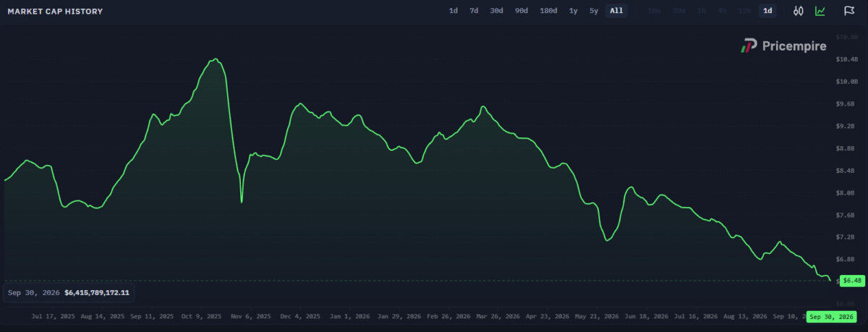Select the 7d time range

tap(474, 11)
